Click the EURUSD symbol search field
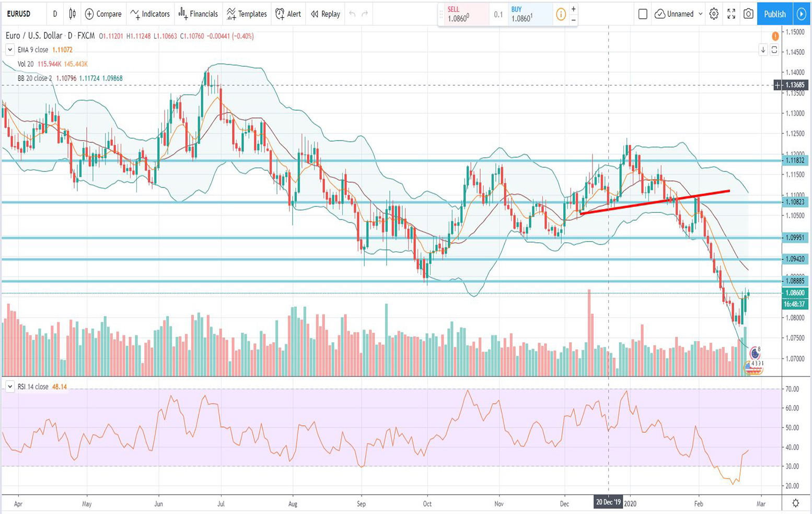This screenshot has height=514, width=812. pos(21,14)
